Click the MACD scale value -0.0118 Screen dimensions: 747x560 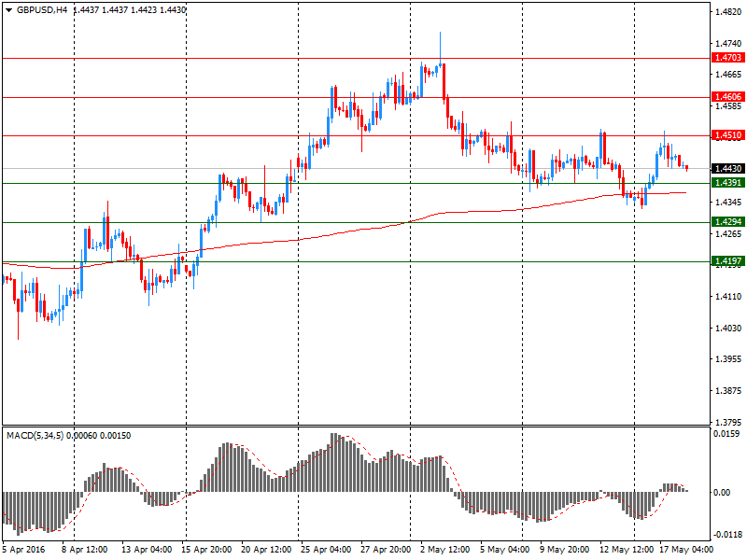pos(727,534)
